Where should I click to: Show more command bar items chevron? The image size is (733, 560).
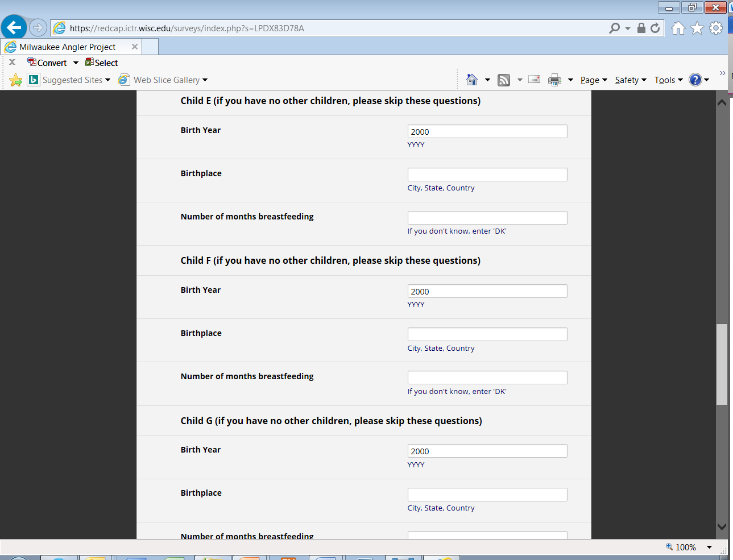click(x=722, y=73)
